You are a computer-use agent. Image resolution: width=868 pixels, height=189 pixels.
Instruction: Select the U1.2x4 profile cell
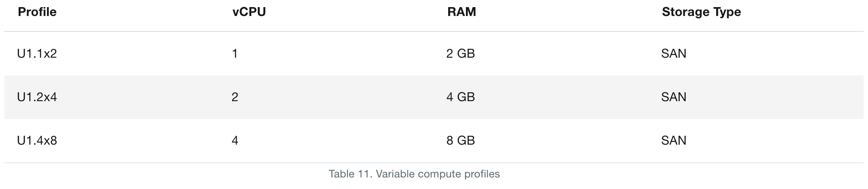pyautogui.click(x=37, y=97)
